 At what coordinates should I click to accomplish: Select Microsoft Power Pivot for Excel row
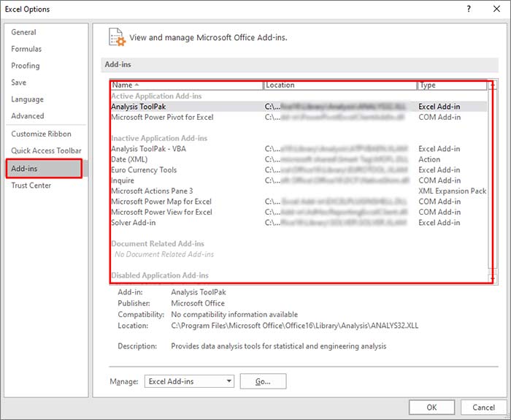[299, 117]
